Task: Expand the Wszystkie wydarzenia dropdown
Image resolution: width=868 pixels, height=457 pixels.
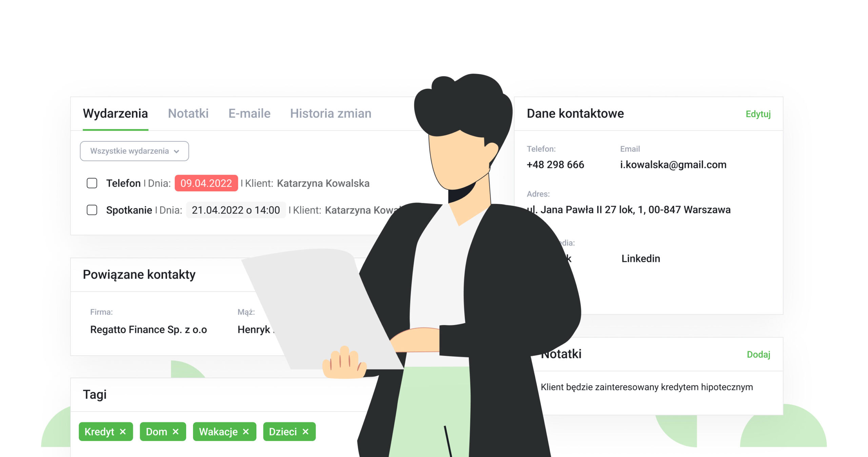Action: pyautogui.click(x=134, y=151)
